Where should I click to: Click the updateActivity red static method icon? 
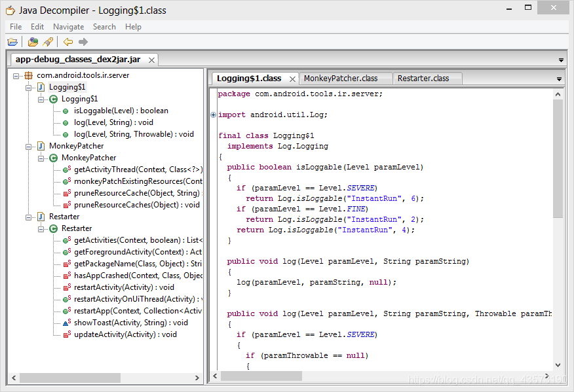[67, 334]
